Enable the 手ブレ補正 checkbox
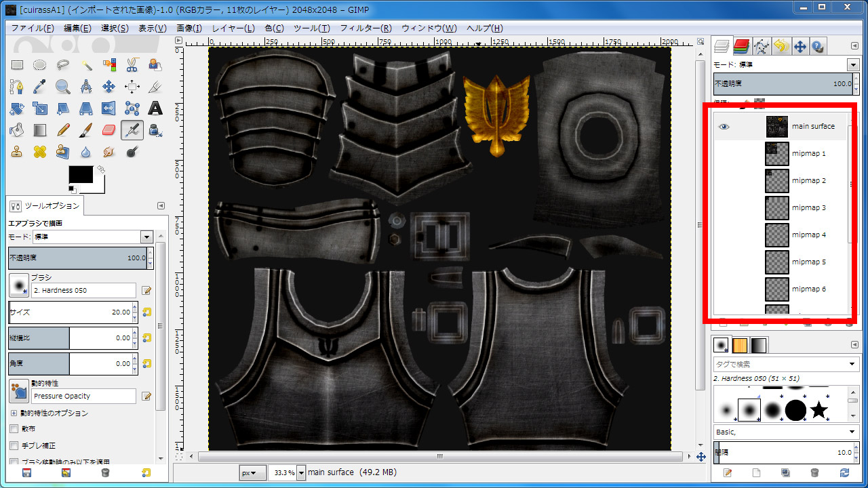 pyautogui.click(x=14, y=445)
